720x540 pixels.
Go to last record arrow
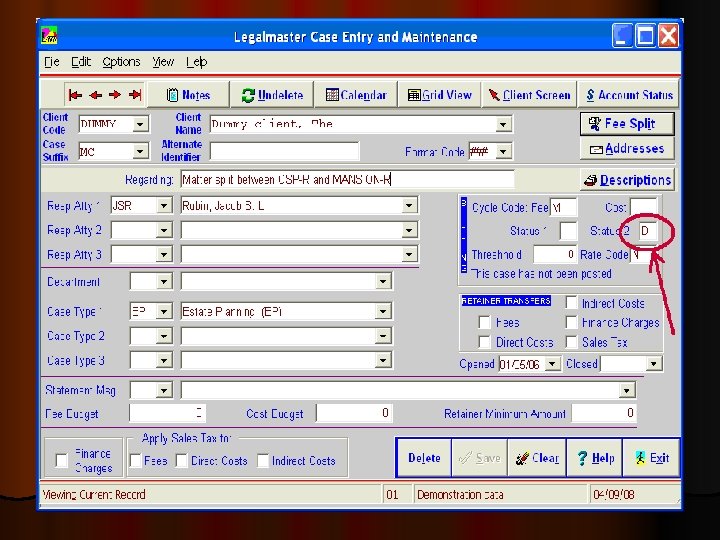[135, 95]
